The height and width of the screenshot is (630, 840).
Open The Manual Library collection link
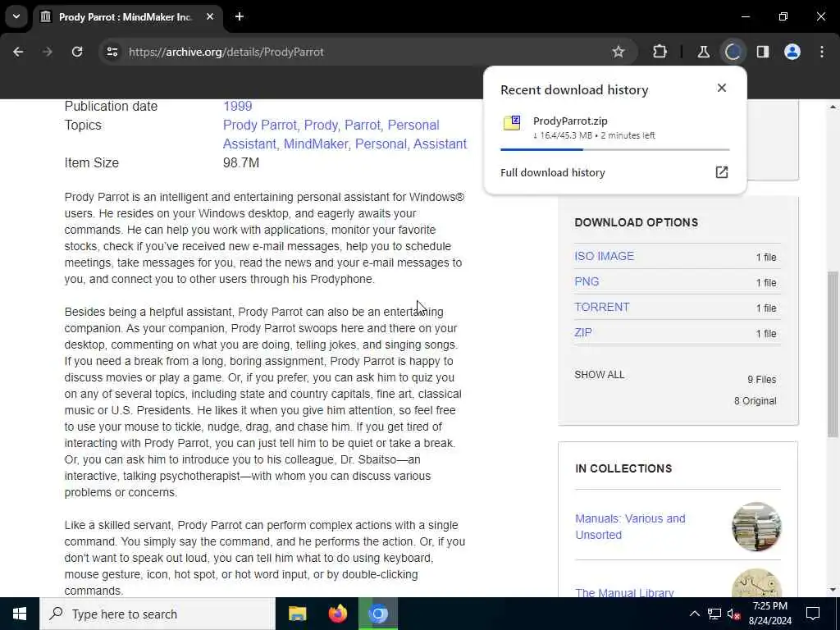click(x=624, y=592)
